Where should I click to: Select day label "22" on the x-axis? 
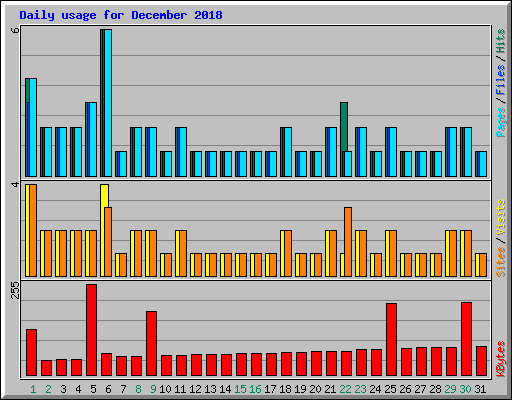click(x=345, y=389)
